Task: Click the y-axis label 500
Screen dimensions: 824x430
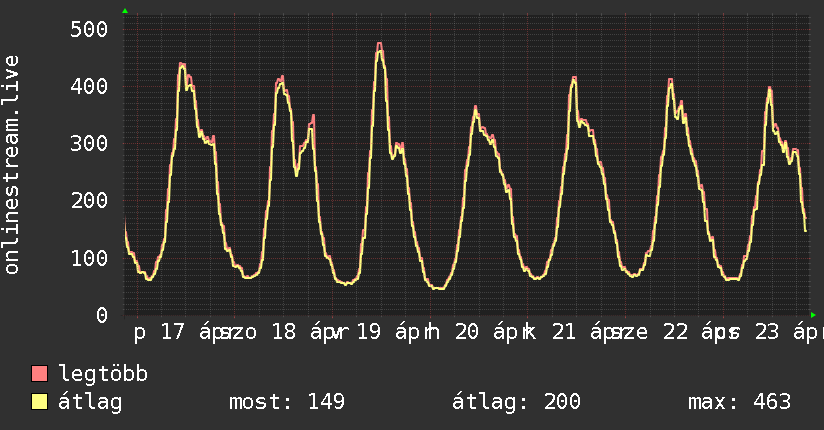Action: click(89, 29)
